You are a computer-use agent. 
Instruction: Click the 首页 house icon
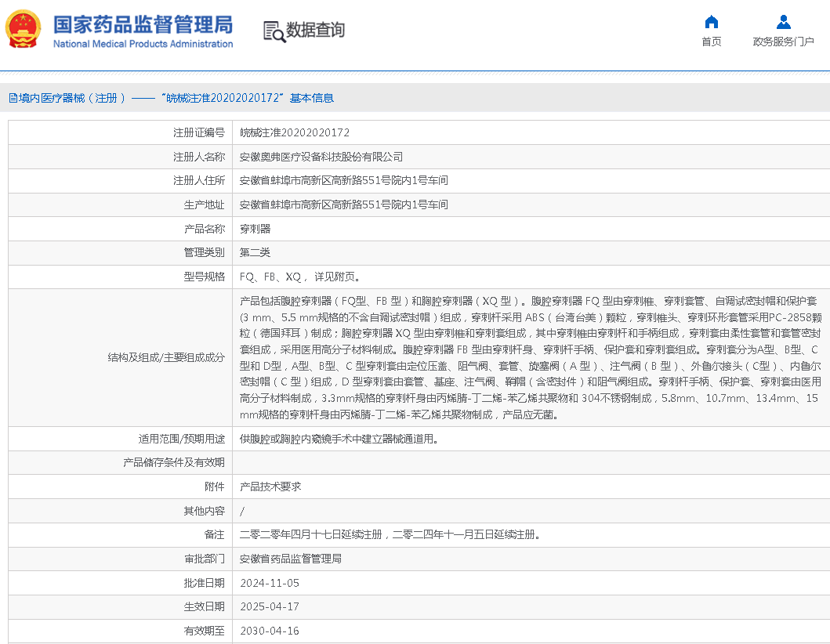pos(711,22)
